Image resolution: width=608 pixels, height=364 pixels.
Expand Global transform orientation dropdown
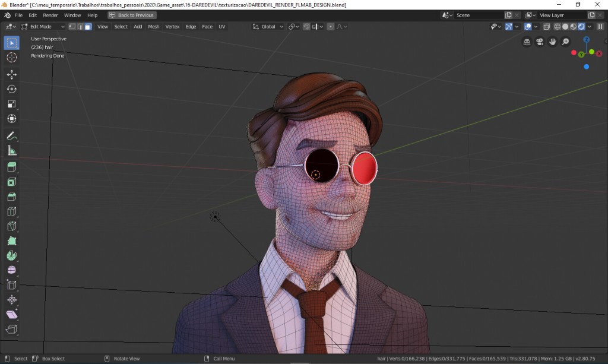[x=268, y=27]
